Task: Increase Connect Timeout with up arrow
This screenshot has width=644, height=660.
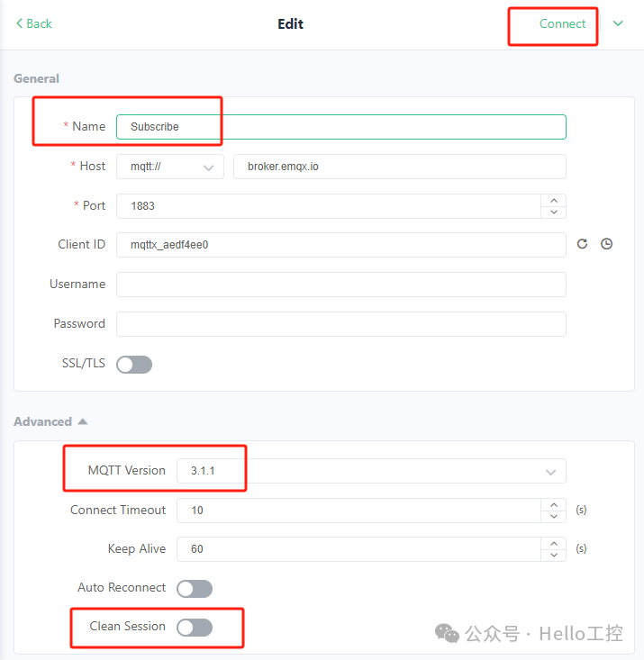Action: (554, 505)
